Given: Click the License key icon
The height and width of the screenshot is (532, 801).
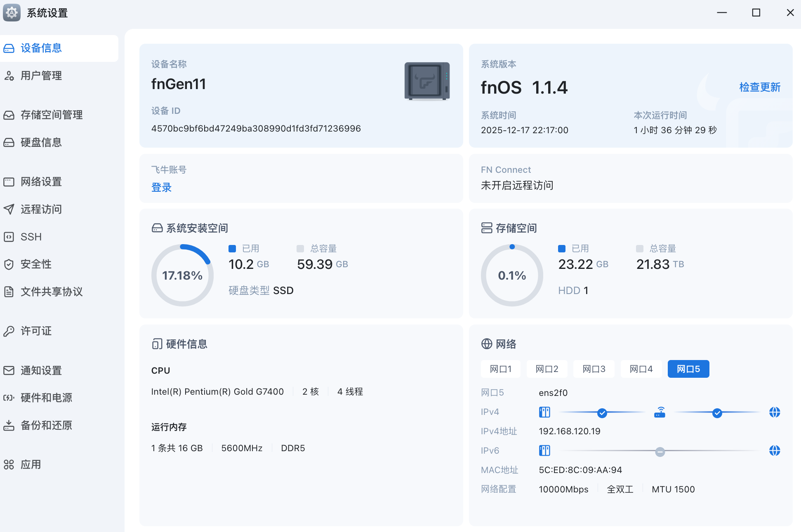Looking at the screenshot, I should pos(9,331).
